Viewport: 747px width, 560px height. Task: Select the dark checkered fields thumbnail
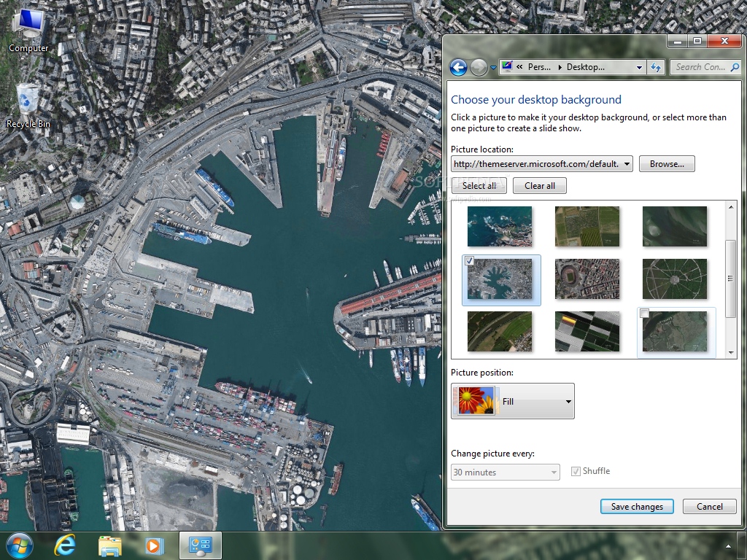point(587,332)
